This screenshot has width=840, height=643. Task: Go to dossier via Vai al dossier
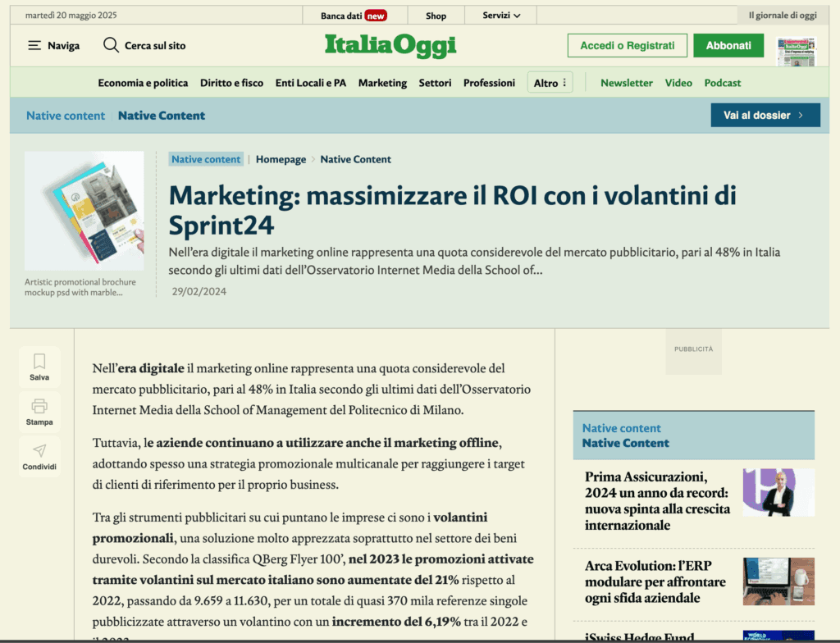tap(765, 116)
